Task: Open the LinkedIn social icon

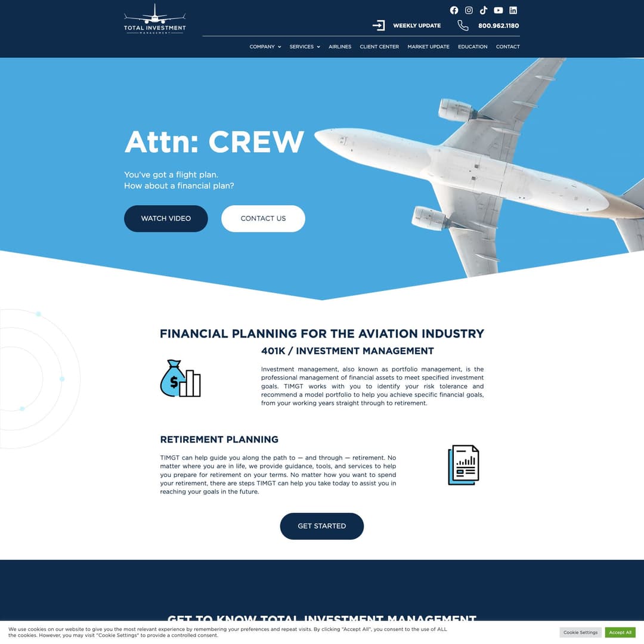Action: [513, 10]
